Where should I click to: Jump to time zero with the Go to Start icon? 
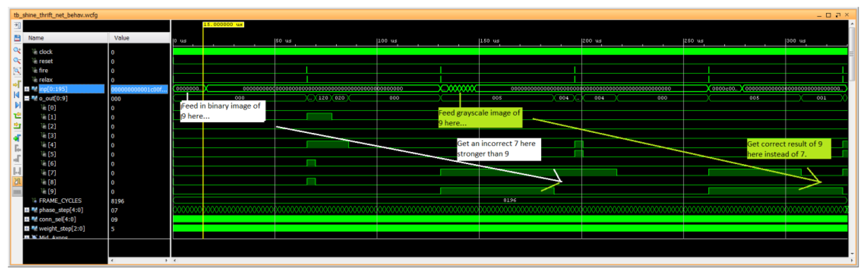17,95
